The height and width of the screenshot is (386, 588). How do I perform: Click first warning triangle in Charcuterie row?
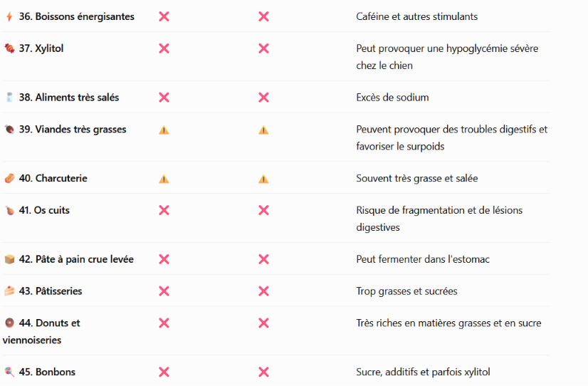(164, 179)
